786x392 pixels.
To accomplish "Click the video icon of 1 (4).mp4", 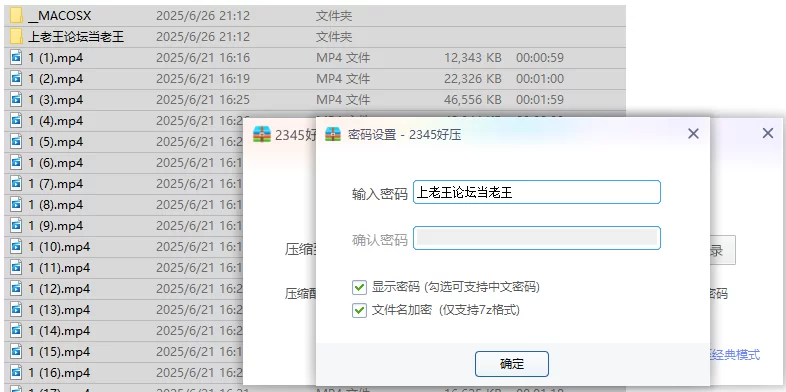I will tap(17, 121).
